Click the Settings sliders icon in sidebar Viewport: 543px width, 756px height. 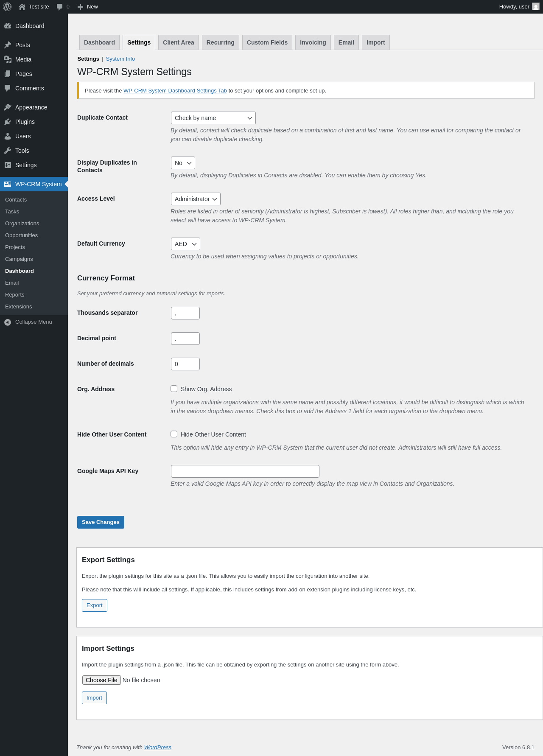tap(8, 165)
